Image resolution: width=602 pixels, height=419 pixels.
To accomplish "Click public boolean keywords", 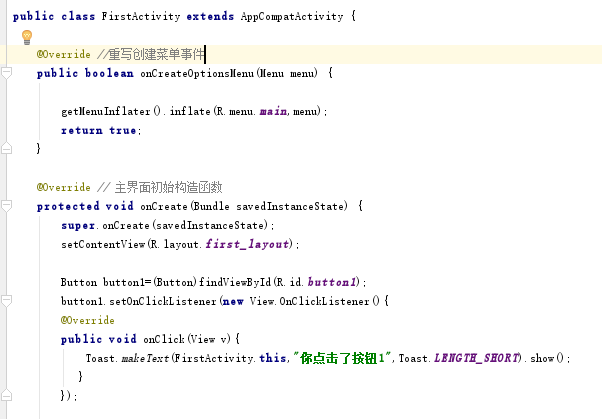I will (85, 73).
